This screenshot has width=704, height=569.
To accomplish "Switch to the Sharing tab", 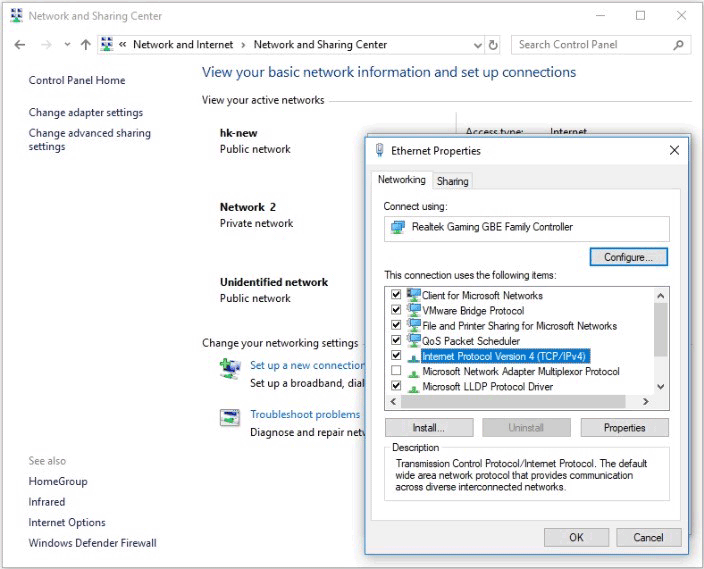I will (x=453, y=181).
